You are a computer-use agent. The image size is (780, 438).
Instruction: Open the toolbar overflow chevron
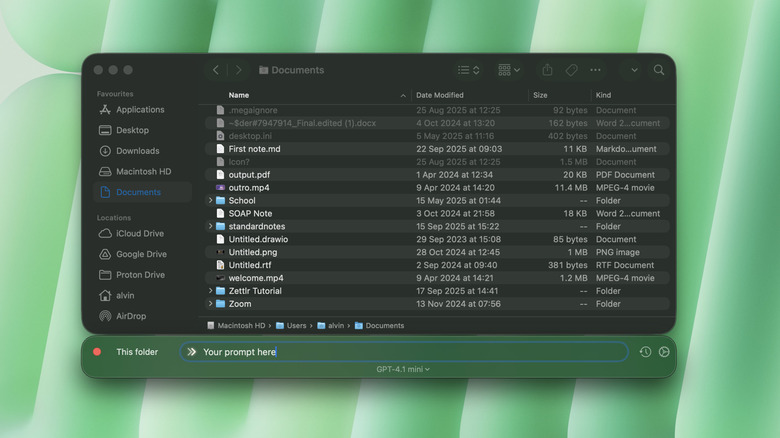(x=634, y=70)
